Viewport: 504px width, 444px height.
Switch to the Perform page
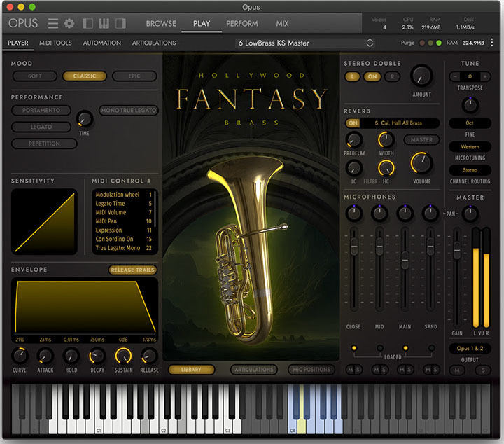coord(241,24)
